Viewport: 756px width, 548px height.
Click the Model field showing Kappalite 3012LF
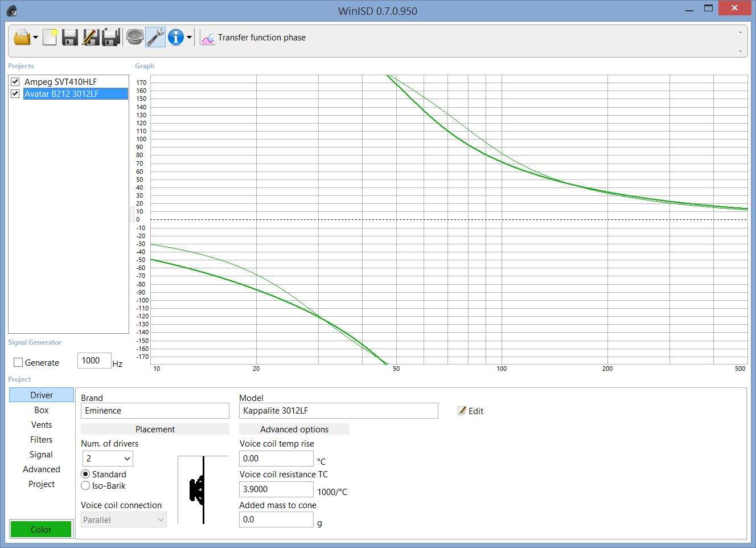(x=339, y=411)
